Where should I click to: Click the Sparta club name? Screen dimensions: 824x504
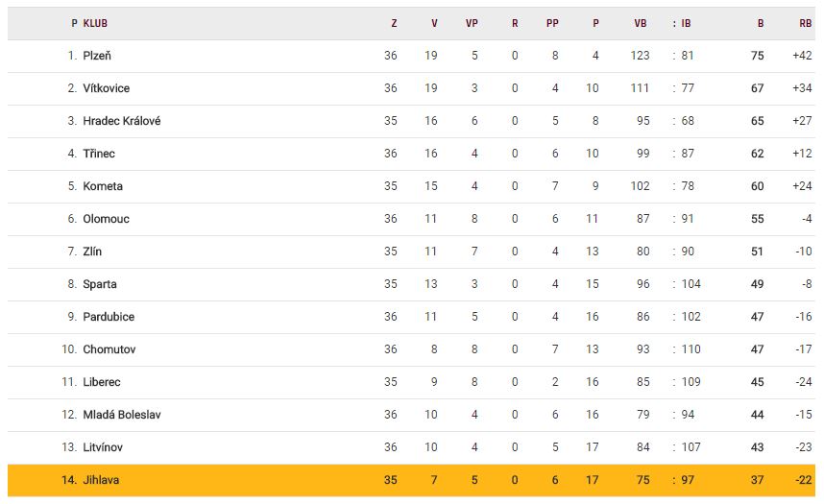tap(100, 284)
